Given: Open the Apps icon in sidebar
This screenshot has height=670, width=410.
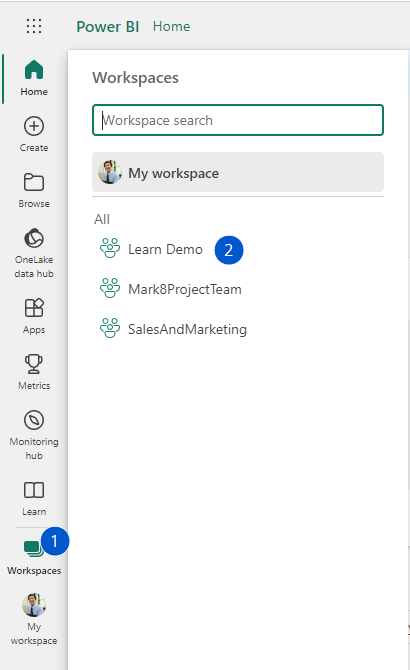Looking at the screenshot, I should tap(34, 308).
